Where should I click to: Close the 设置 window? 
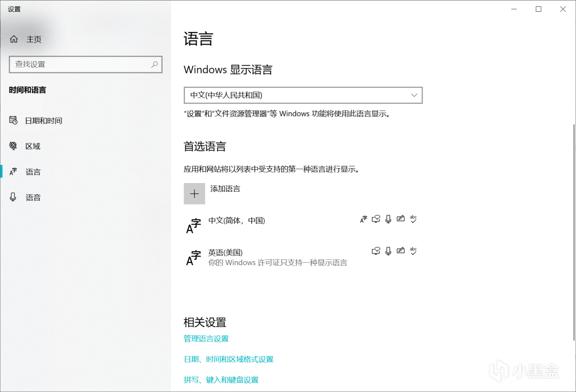tap(563, 9)
